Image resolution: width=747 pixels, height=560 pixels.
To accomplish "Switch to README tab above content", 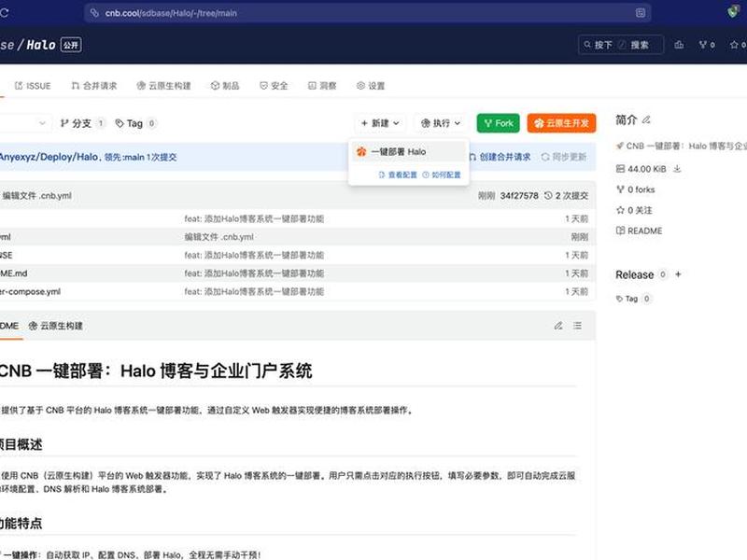I will tap(9, 326).
